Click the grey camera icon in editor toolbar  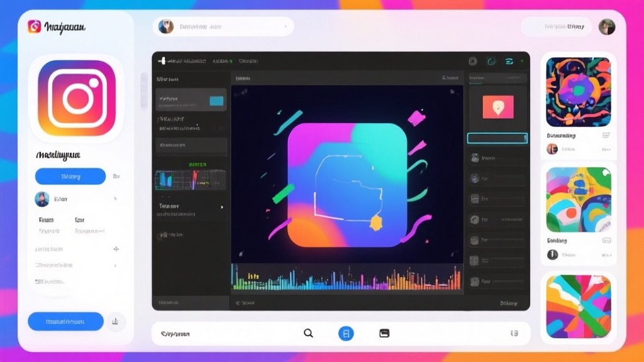coord(472,61)
